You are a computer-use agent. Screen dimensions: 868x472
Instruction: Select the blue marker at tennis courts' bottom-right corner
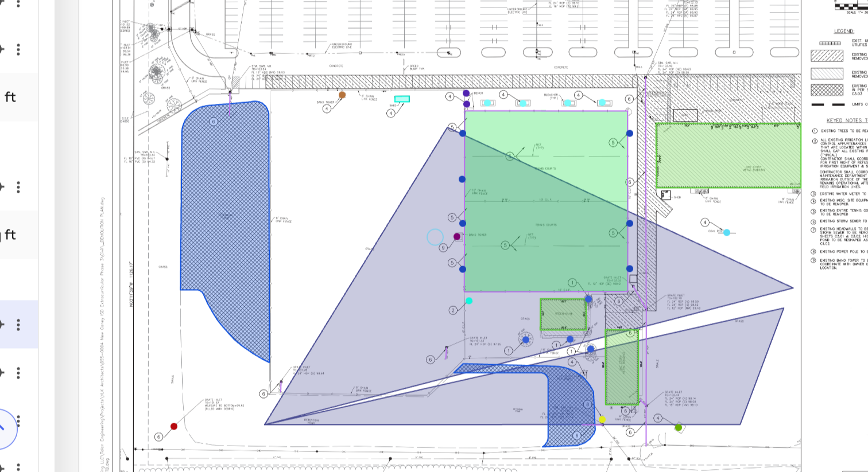tap(630, 268)
